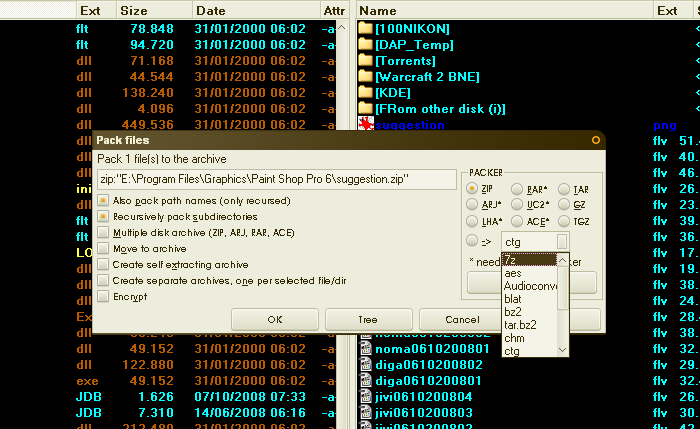Sort left panel by Attr column
This screenshot has width=700, height=429.
click(334, 11)
